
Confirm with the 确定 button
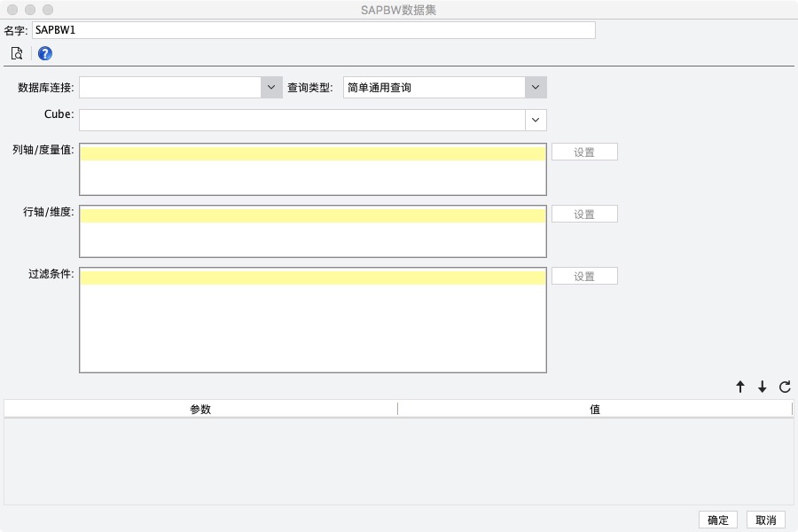pos(718,520)
